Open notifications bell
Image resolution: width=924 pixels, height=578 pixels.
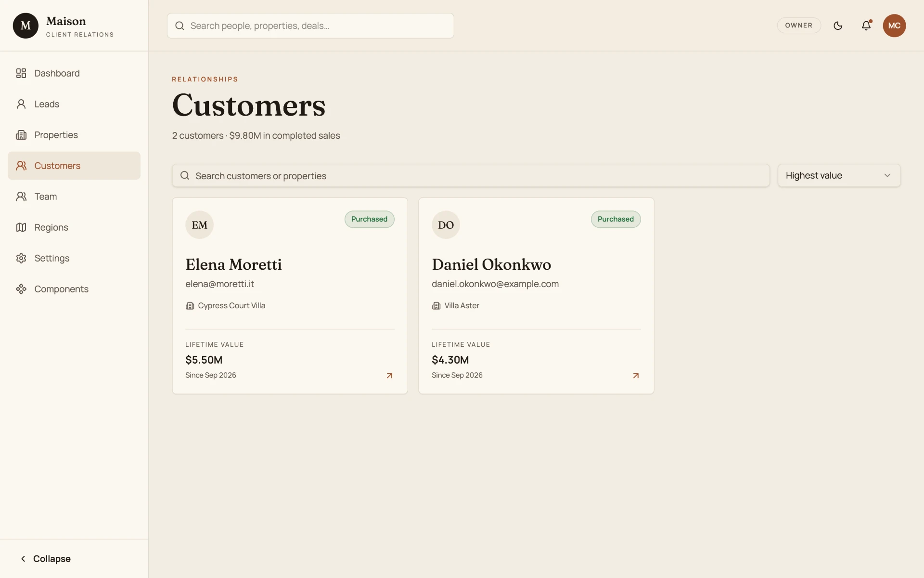(866, 26)
